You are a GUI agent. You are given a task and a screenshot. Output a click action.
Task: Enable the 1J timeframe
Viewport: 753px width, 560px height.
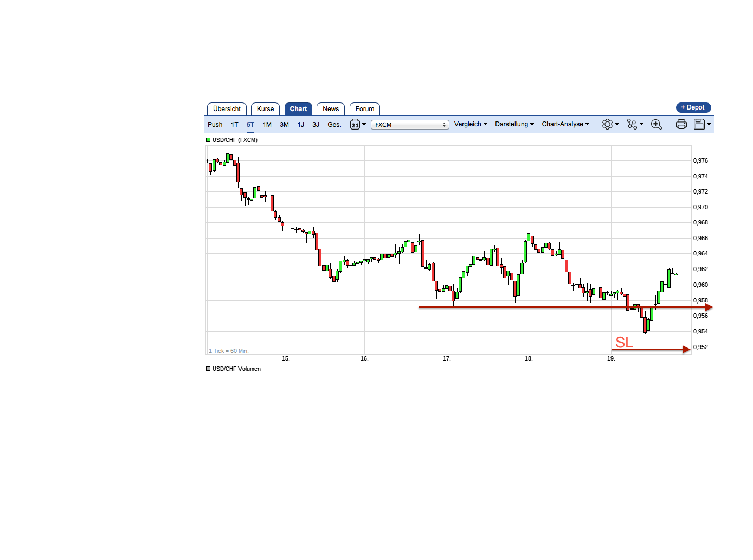(300, 124)
